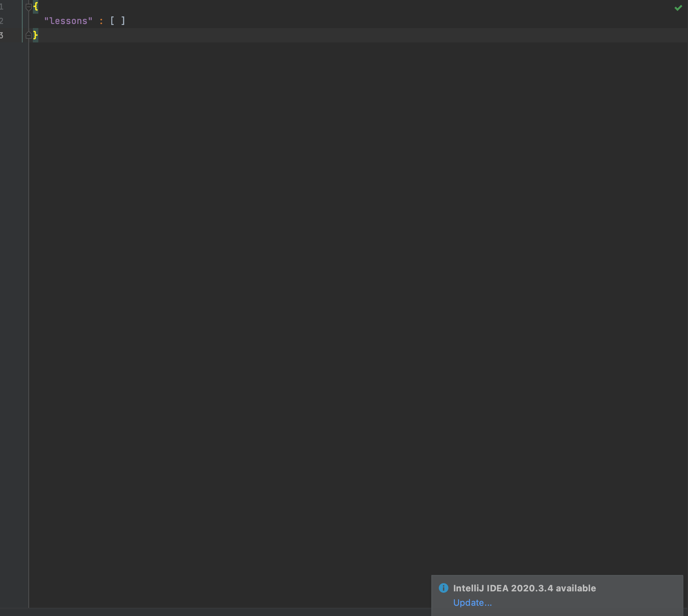Click line number 1 in gutter

[x=2, y=7]
